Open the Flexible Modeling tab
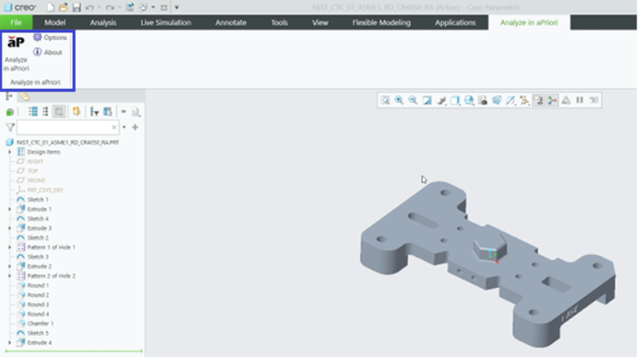 point(382,23)
